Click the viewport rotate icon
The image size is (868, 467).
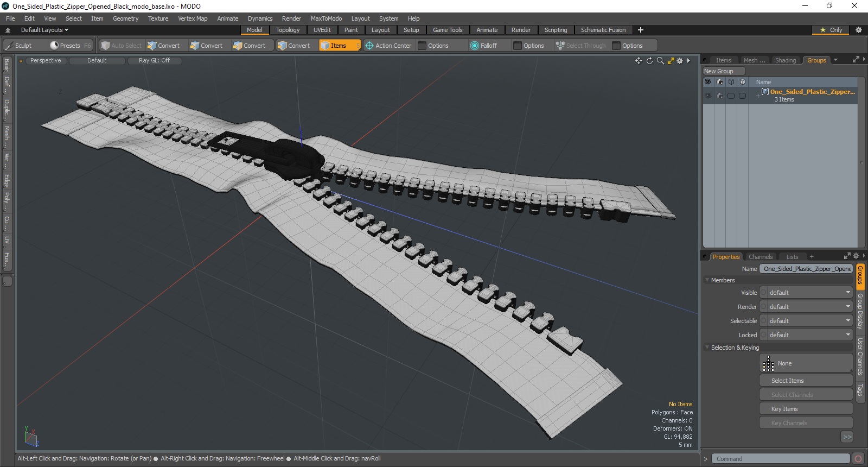pos(649,61)
